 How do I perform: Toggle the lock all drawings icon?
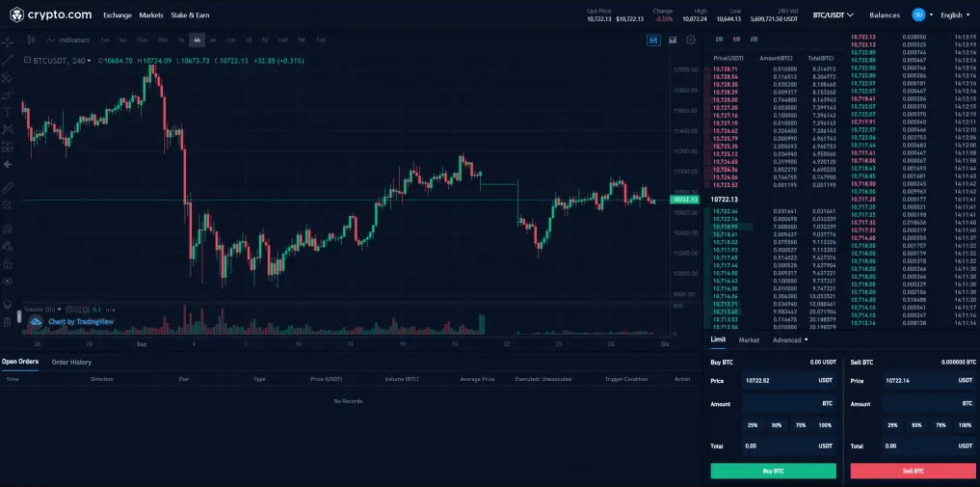point(8,262)
